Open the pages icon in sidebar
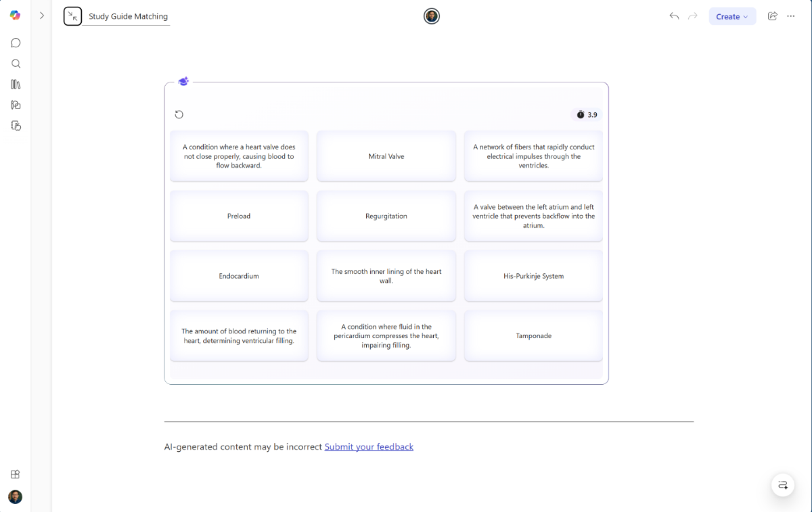This screenshot has height=512, width=812. (x=16, y=125)
